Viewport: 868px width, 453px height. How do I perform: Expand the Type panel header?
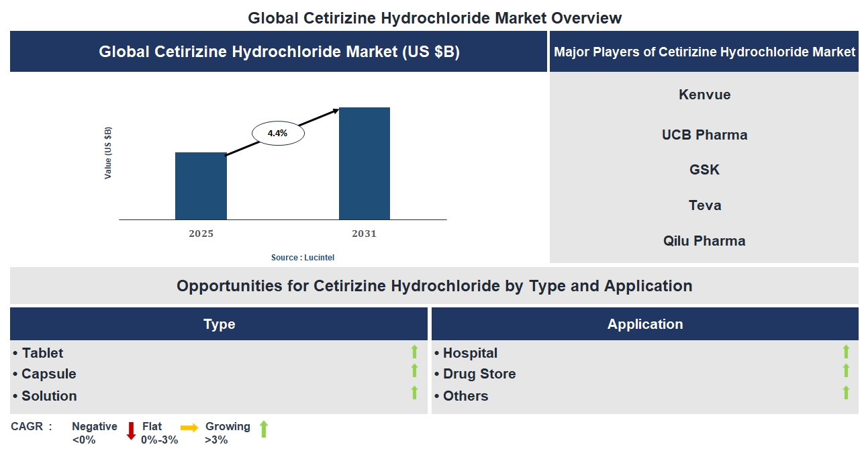[218, 323]
